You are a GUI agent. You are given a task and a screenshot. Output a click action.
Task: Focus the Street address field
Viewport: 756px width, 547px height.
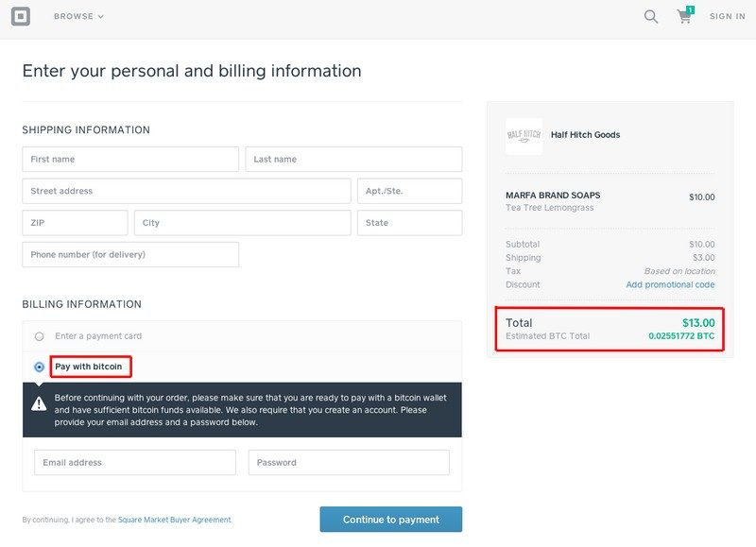coord(186,191)
